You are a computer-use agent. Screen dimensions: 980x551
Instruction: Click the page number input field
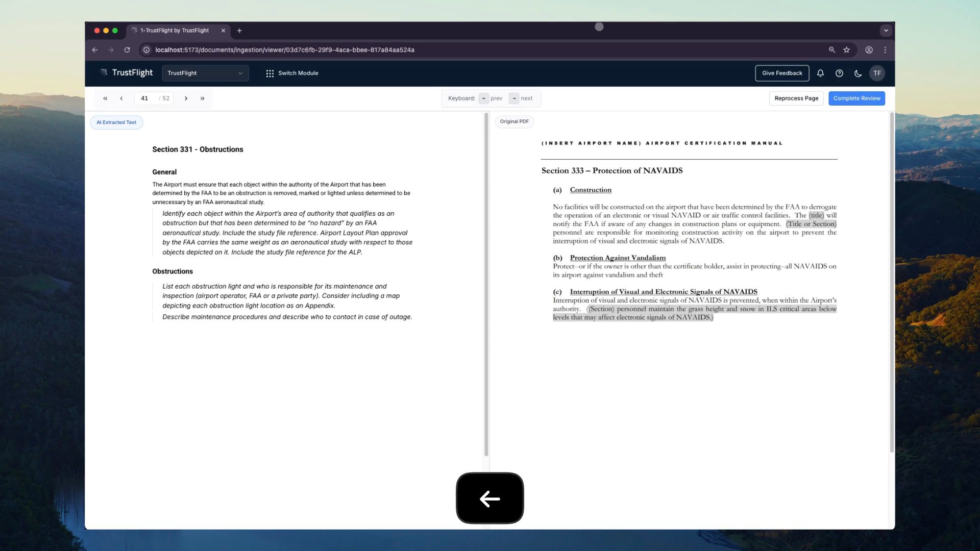point(145,98)
